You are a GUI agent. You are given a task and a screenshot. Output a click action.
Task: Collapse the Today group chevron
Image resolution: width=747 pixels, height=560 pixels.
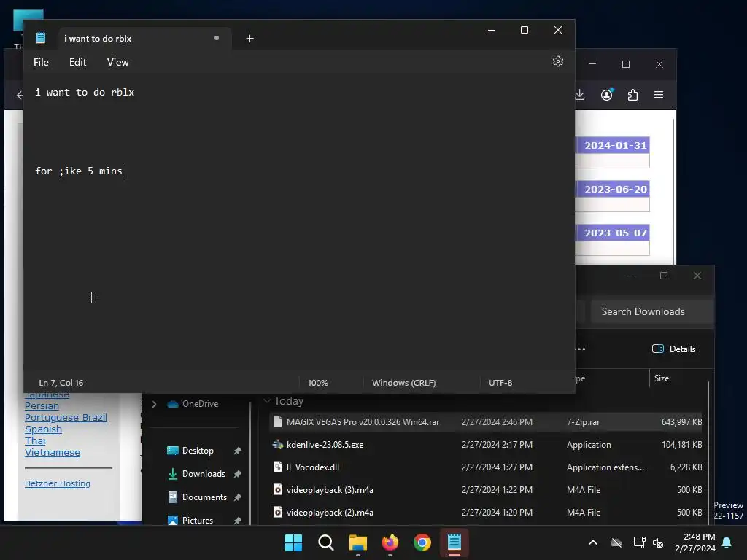[x=267, y=401]
